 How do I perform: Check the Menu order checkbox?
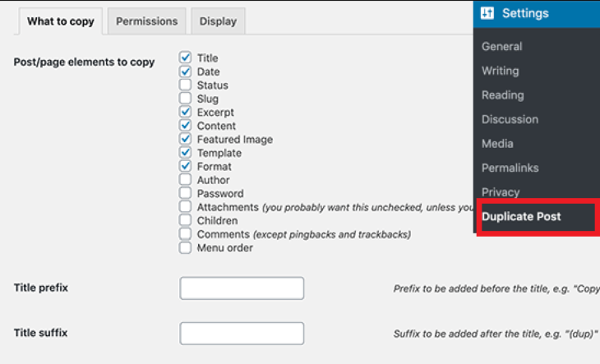185,248
